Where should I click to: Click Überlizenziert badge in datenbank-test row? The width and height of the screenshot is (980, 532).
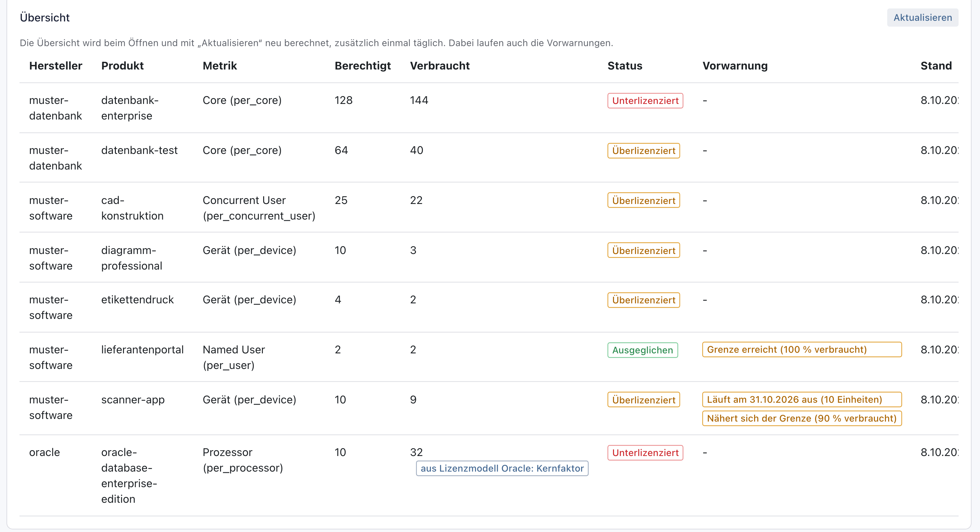(643, 150)
